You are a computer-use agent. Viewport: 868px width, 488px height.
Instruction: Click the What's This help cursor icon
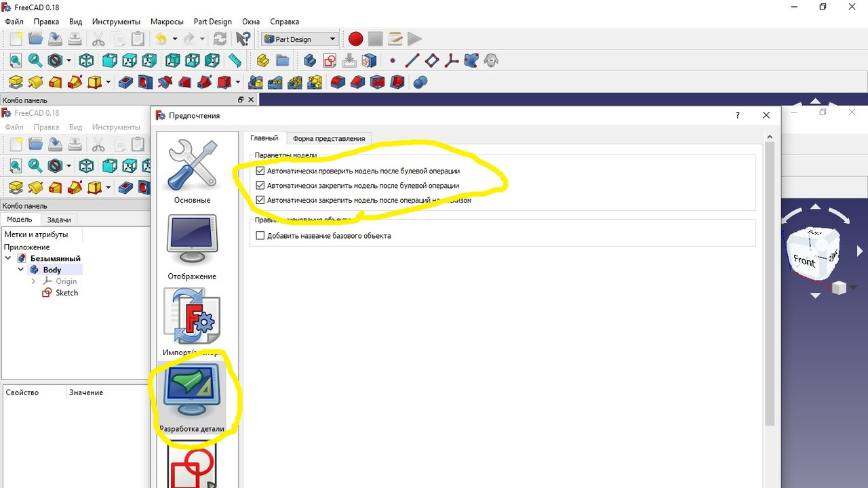[243, 39]
